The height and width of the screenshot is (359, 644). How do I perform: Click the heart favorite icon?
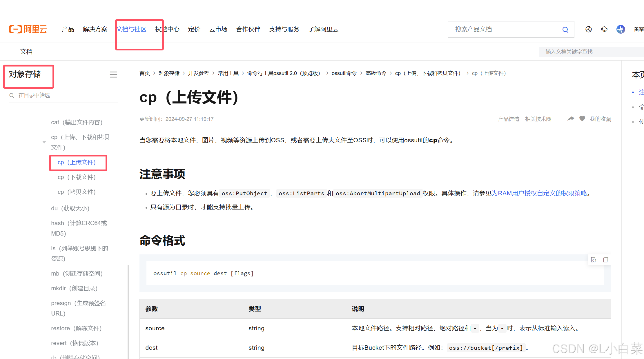click(582, 119)
